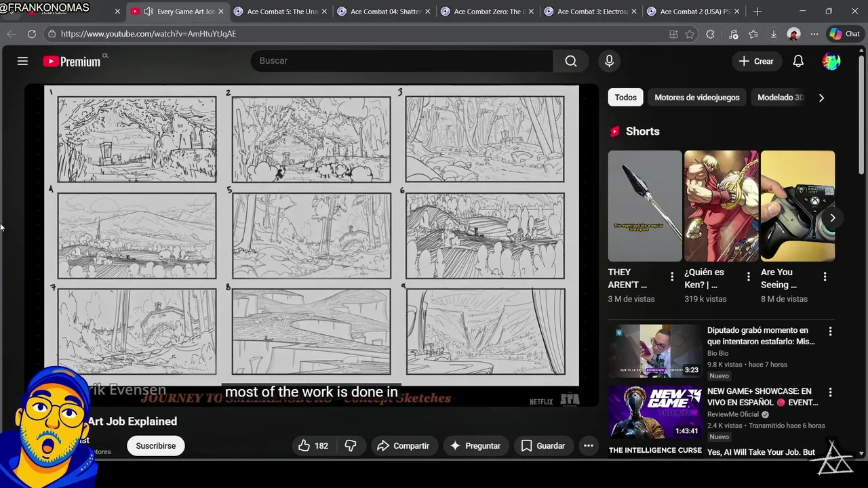Image resolution: width=868 pixels, height=488 pixels.
Task: Open Diputado grabó momento video title
Action: (x=762, y=335)
